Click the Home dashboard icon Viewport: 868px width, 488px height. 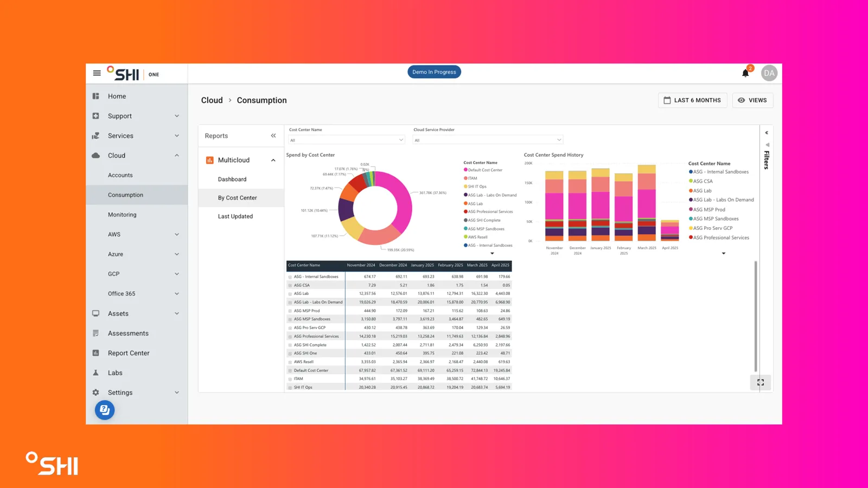coord(96,96)
